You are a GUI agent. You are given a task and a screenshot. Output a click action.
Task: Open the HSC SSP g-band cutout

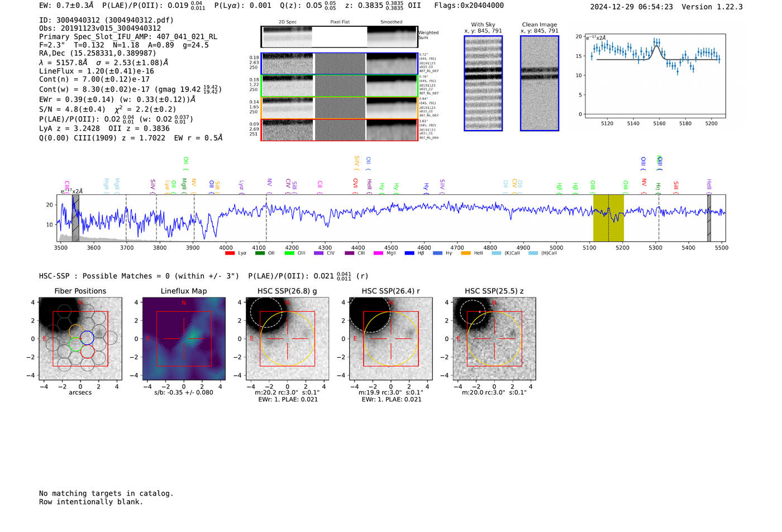(x=288, y=339)
